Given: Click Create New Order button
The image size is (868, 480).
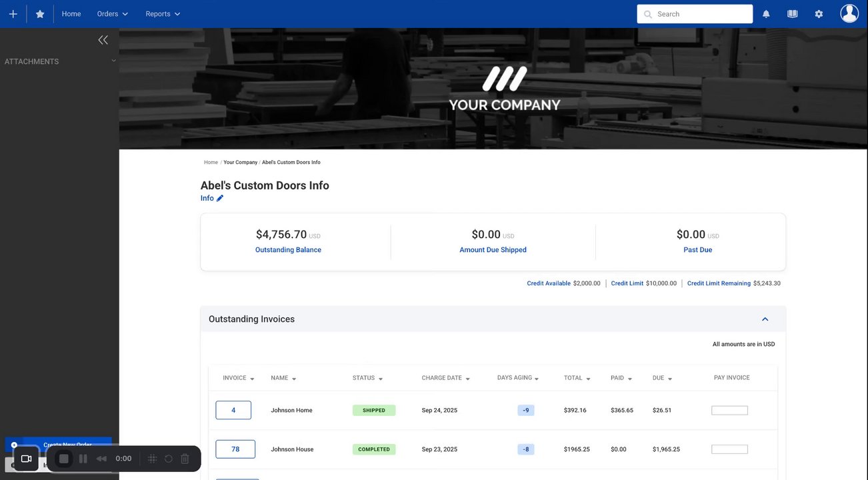Looking at the screenshot, I should point(58,445).
